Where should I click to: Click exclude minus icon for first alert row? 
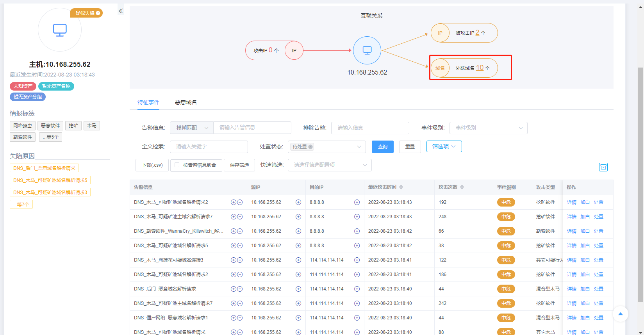(240, 202)
